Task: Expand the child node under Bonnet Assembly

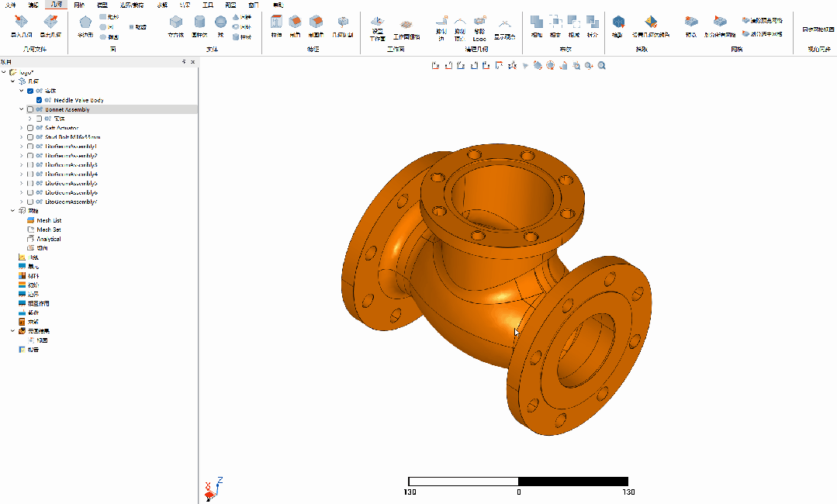Action: coord(30,119)
